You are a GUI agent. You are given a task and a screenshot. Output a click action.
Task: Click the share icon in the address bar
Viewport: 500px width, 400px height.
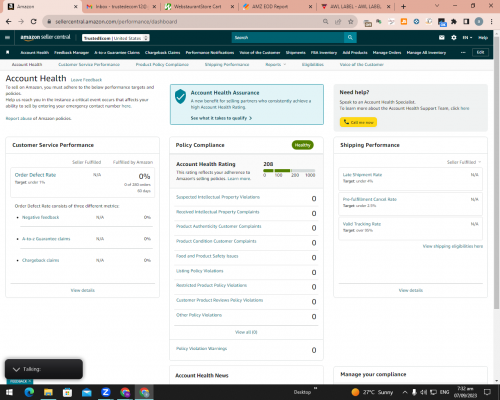pyautogui.click(x=338, y=22)
